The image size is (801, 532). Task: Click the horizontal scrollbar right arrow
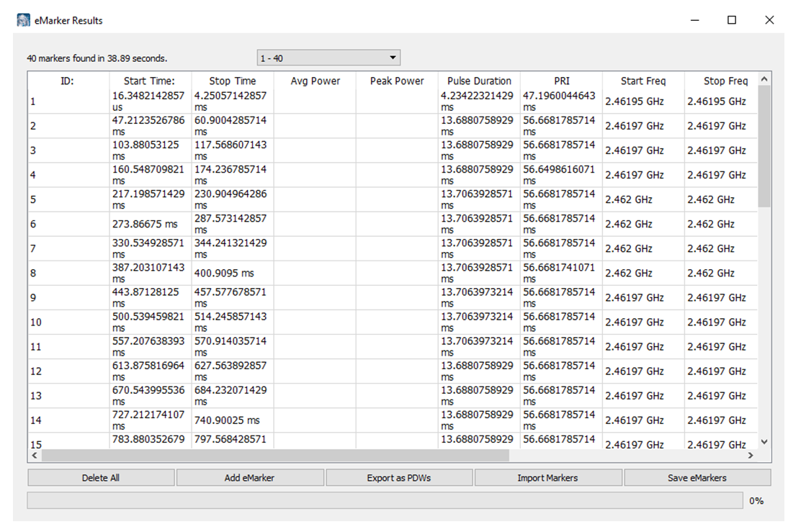click(x=751, y=456)
